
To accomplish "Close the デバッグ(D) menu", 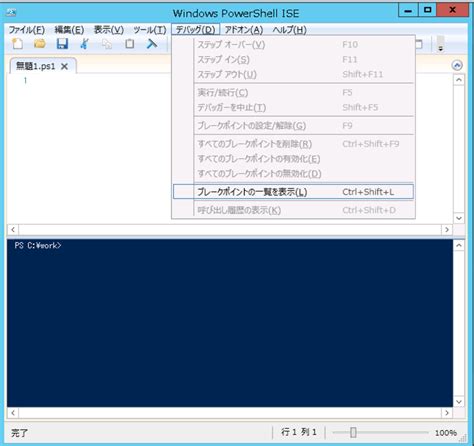I will [196, 30].
